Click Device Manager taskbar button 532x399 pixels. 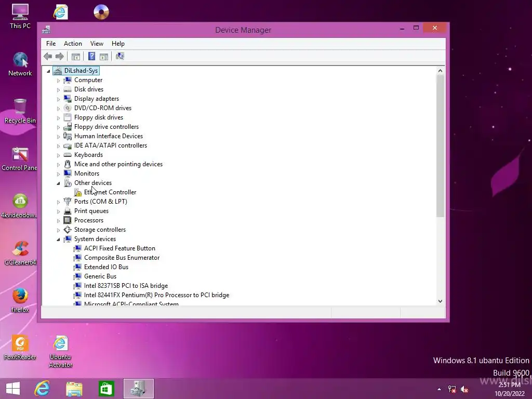(x=138, y=389)
